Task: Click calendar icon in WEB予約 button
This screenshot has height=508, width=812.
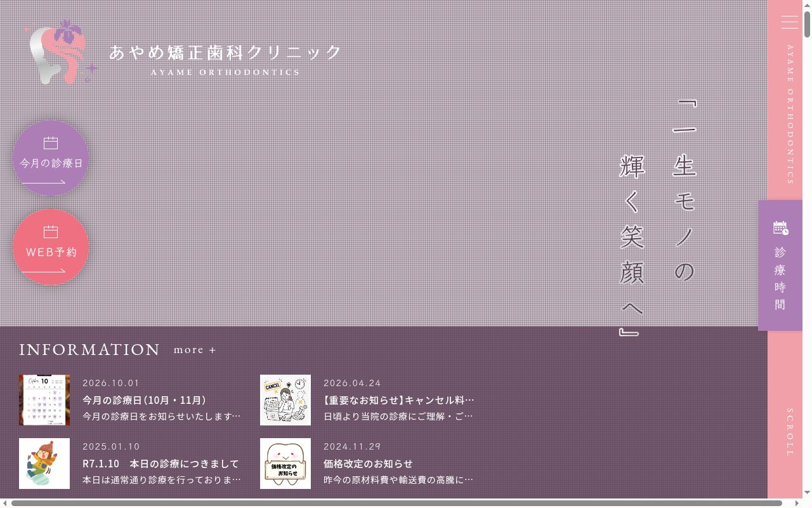Action: click(x=51, y=232)
